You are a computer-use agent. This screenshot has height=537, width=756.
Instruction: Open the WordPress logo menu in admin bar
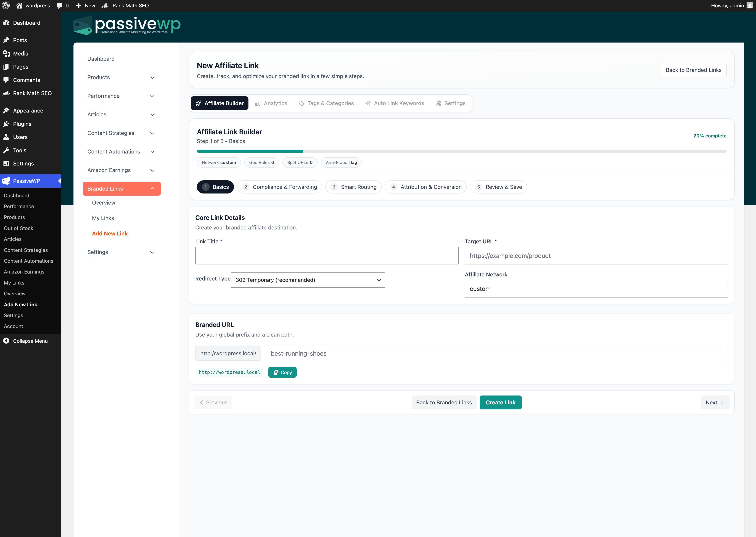click(6, 5)
